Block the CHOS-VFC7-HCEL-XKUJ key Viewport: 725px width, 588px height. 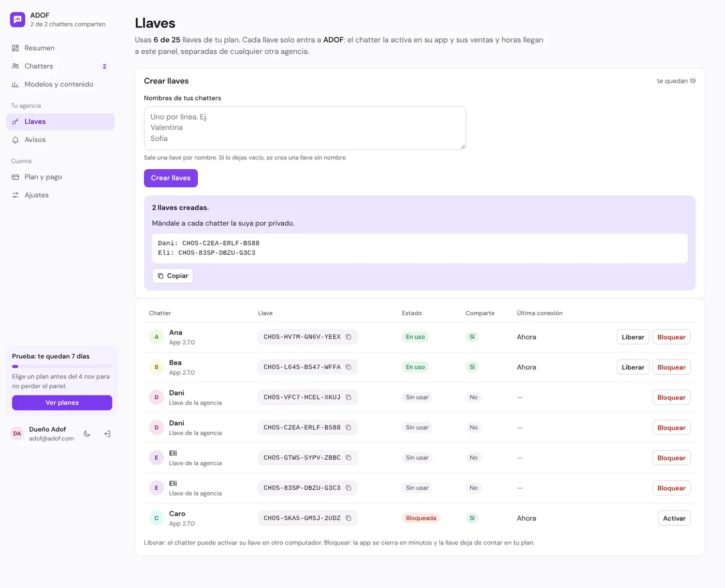click(671, 398)
